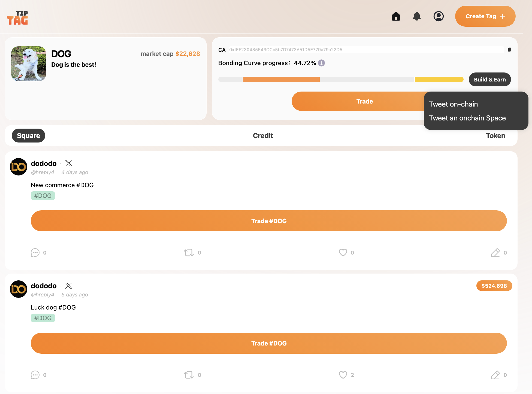Click Trade #DOG under first post
The height and width of the screenshot is (394, 532).
point(268,221)
